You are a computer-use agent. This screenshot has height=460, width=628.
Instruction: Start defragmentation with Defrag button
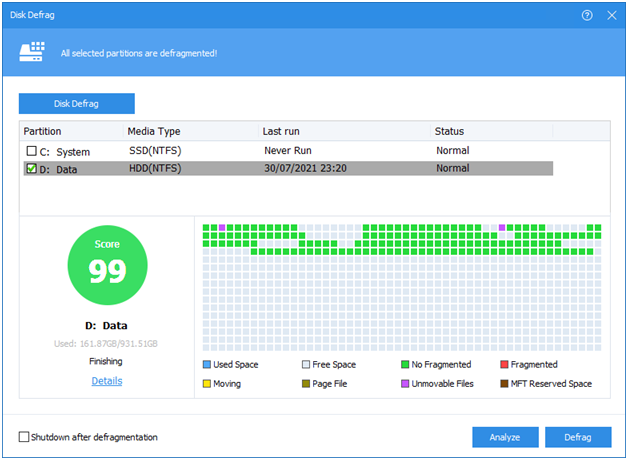point(577,437)
